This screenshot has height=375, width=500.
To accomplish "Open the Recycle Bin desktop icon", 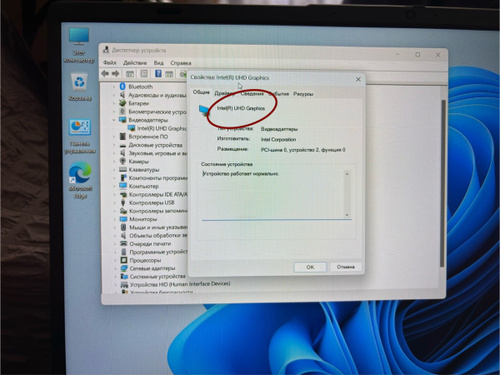I will 79,82.
